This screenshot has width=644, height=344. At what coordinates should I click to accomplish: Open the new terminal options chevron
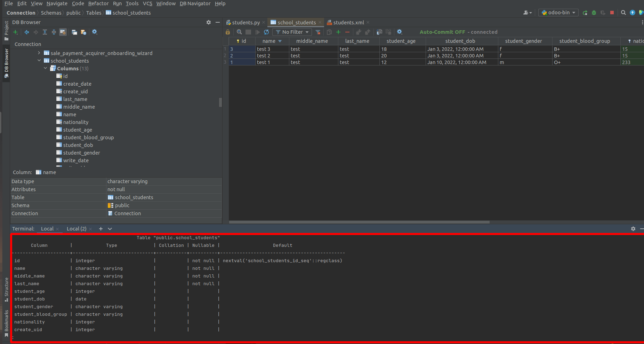[x=110, y=229]
